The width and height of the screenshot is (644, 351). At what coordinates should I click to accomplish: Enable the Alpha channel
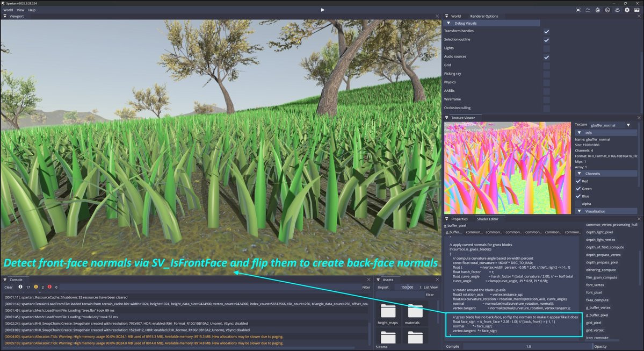pos(578,203)
